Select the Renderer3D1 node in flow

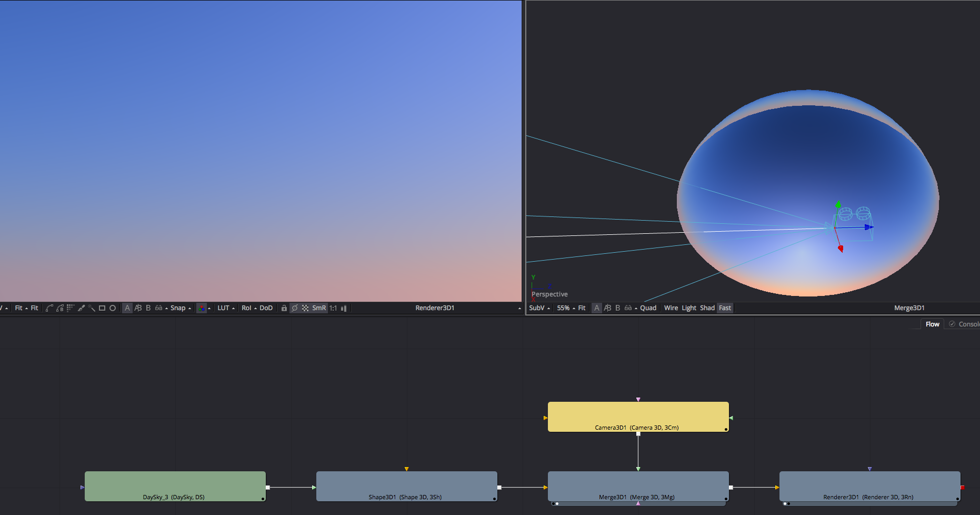(x=870, y=486)
